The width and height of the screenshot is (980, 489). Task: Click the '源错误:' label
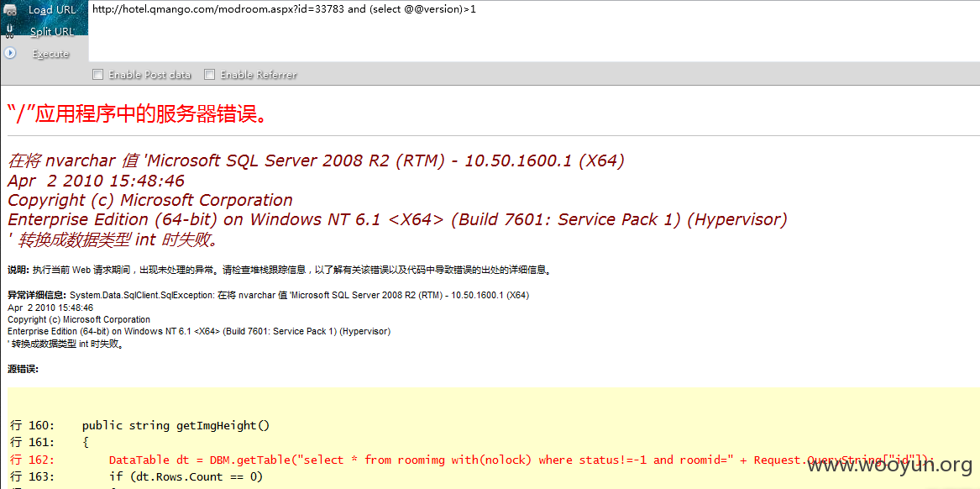[x=24, y=369]
